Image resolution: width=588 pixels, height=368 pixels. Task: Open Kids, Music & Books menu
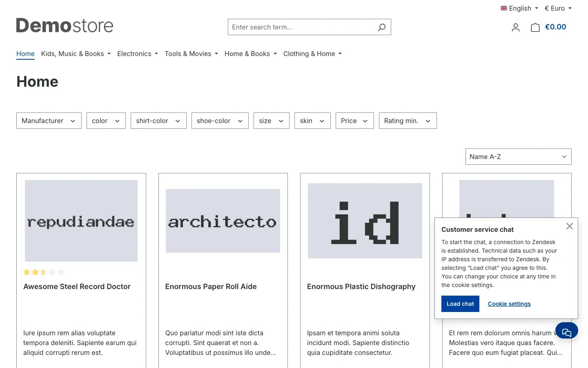[x=76, y=54]
